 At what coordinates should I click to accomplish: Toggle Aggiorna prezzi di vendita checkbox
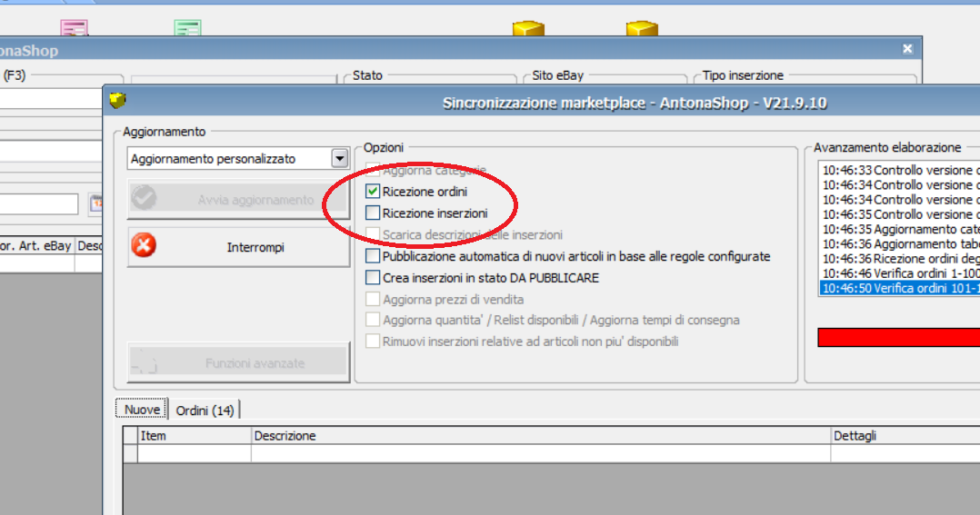coord(373,299)
